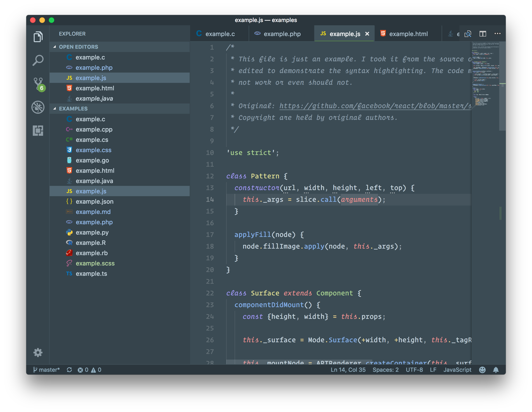Open example.php in the EXAMPLES folder
Screen dimensions: 532x412
120,222
